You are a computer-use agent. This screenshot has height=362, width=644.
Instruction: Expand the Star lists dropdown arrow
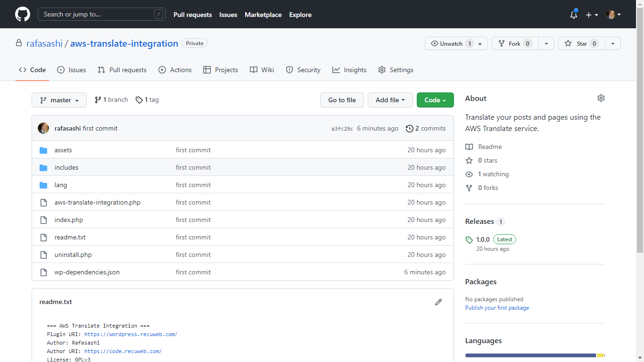pyautogui.click(x=612, y=43)
